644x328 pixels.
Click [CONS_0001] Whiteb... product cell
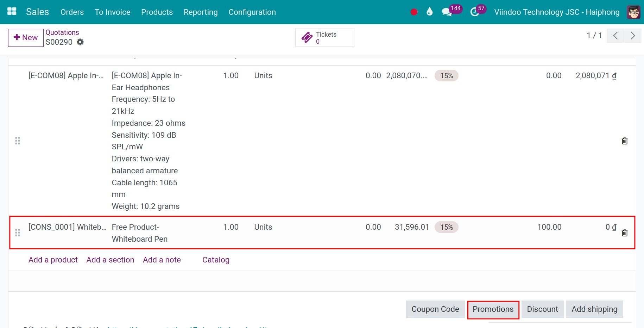click(68, 227)
